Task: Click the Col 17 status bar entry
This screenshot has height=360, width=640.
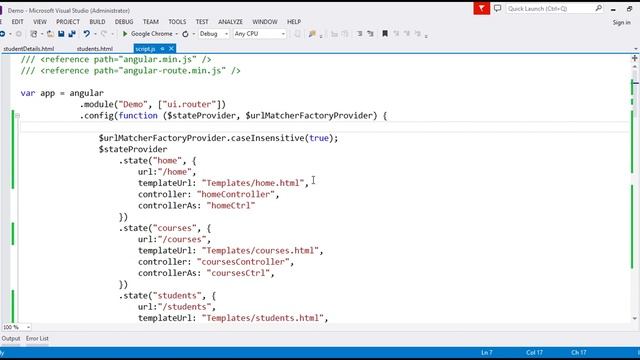Action: 534,352
